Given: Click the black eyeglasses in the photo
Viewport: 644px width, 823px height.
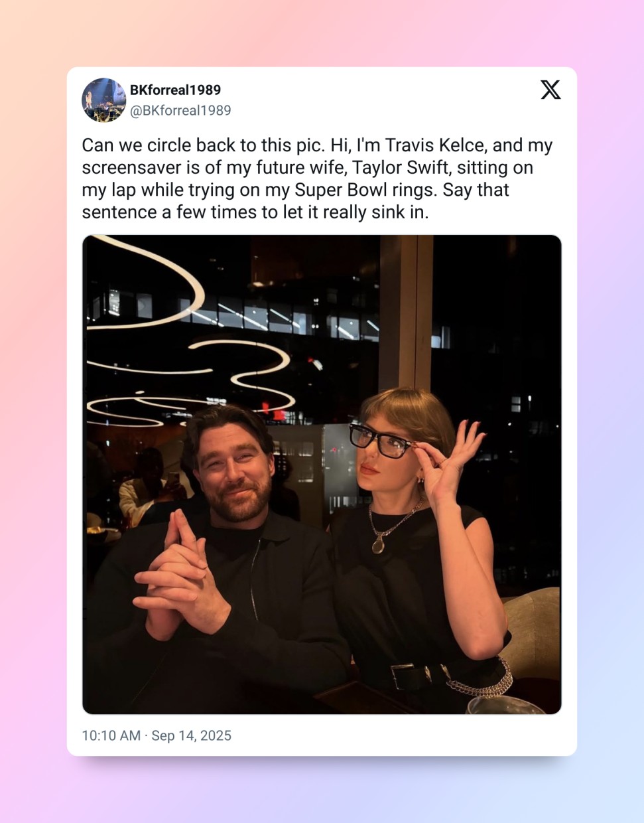Looking at the screenshot, I should [380, 440].
